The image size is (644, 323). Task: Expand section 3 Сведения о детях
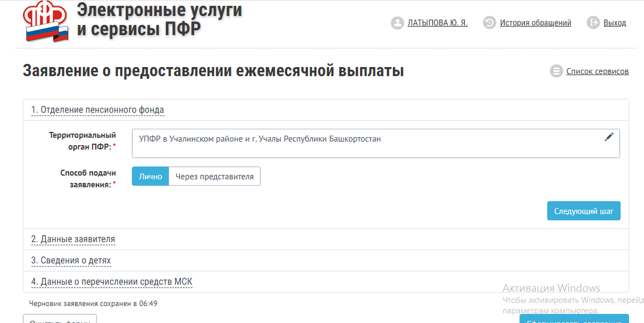pyautogui.click(x=71, y=261)
